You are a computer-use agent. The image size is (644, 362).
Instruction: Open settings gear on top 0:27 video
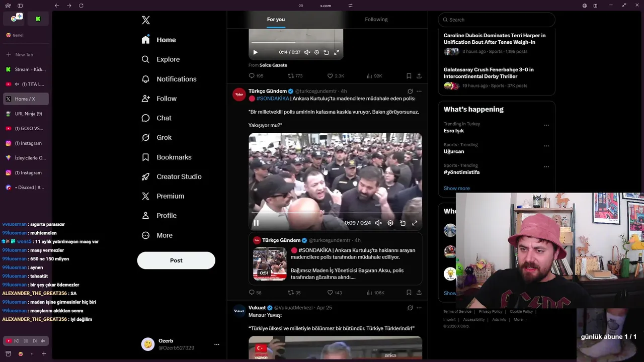pyautogui.click(x=316, y=52)
